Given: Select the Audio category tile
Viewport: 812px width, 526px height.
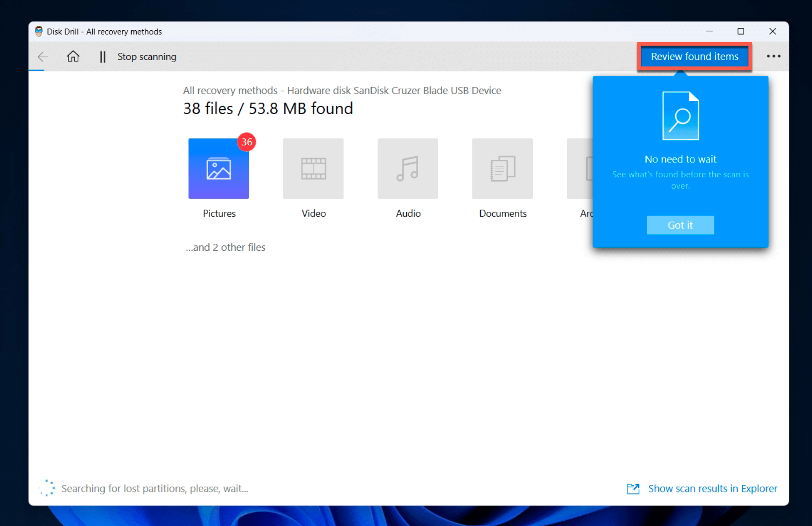Looking at the screenshot, I should click(408, 169).
